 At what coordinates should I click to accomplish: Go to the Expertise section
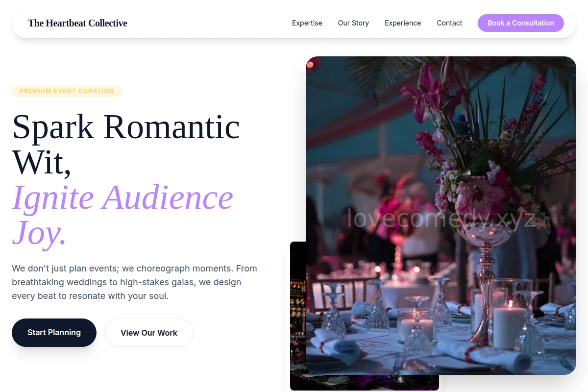(x=307, y=23)
